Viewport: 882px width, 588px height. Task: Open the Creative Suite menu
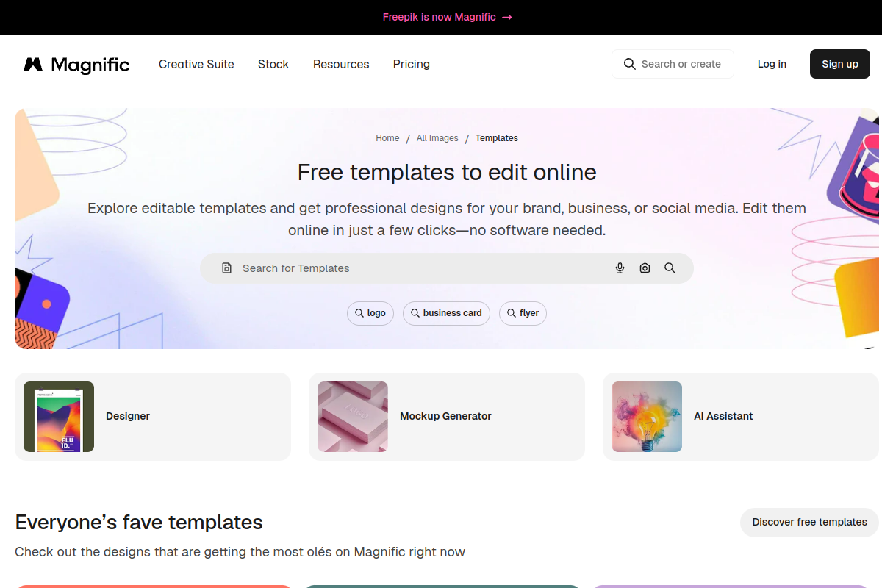click(x=196, y=64)
